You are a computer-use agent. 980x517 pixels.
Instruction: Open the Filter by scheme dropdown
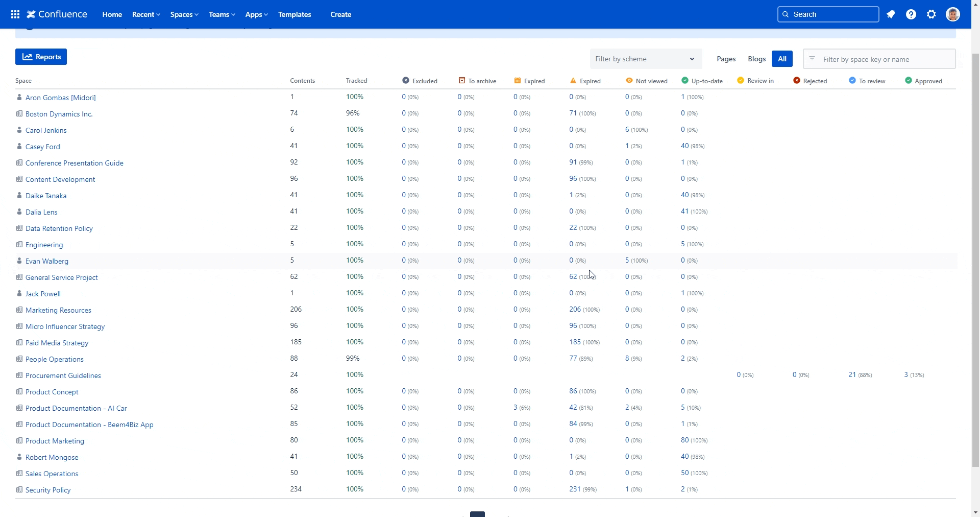pyautogui.click(x=646, y=59)
